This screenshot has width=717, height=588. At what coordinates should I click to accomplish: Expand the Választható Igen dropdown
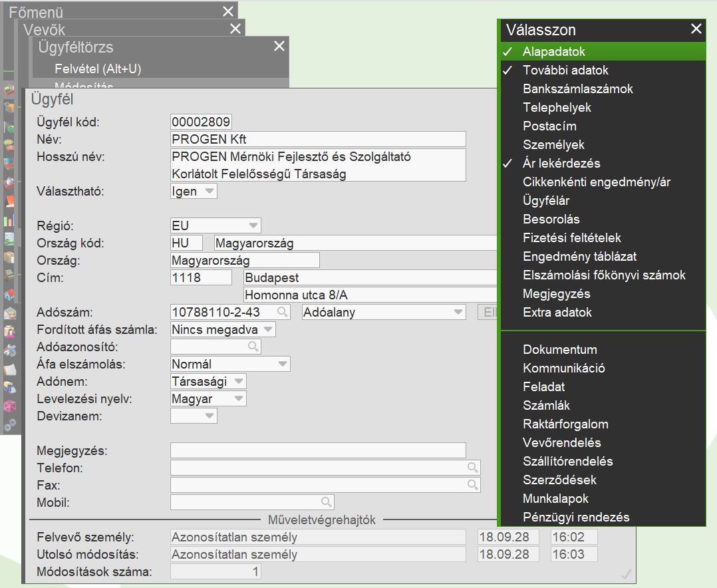pyautogui.click(x=209, y=191)
